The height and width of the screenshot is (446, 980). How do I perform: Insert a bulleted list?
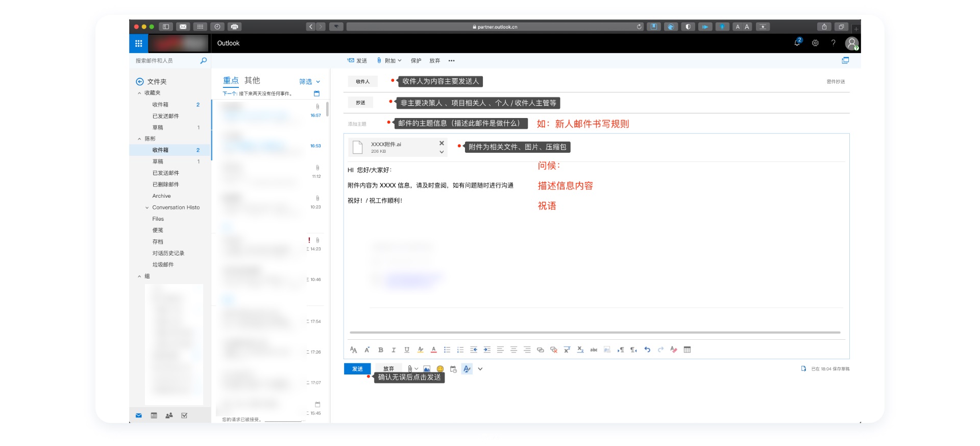(447, 350)
